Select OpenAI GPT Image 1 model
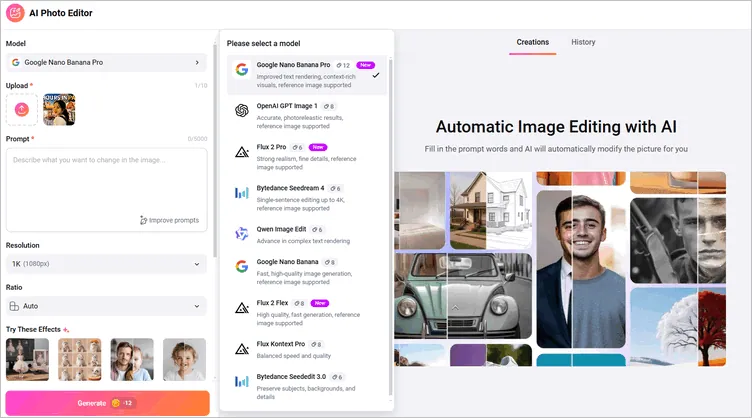752x418 pixels. click(307, 116)
